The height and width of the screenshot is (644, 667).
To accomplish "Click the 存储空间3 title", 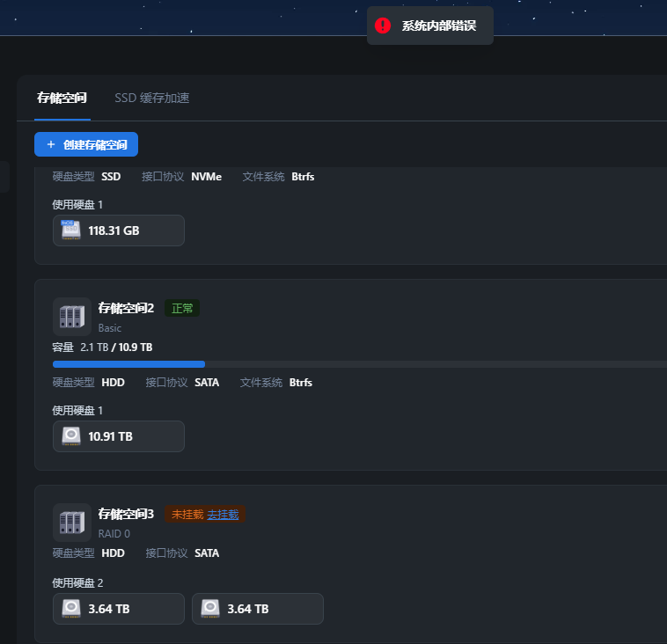I will click(126, 514).
